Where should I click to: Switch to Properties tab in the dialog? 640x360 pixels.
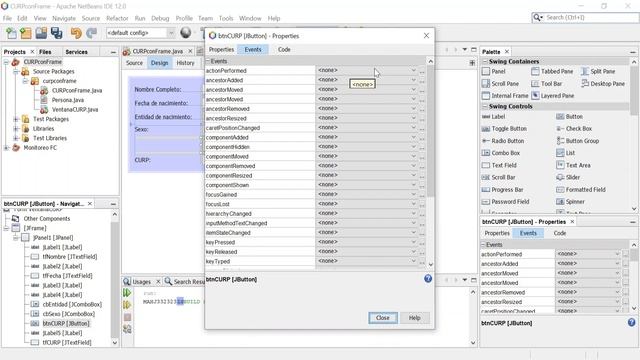click(x=221, y=49)
